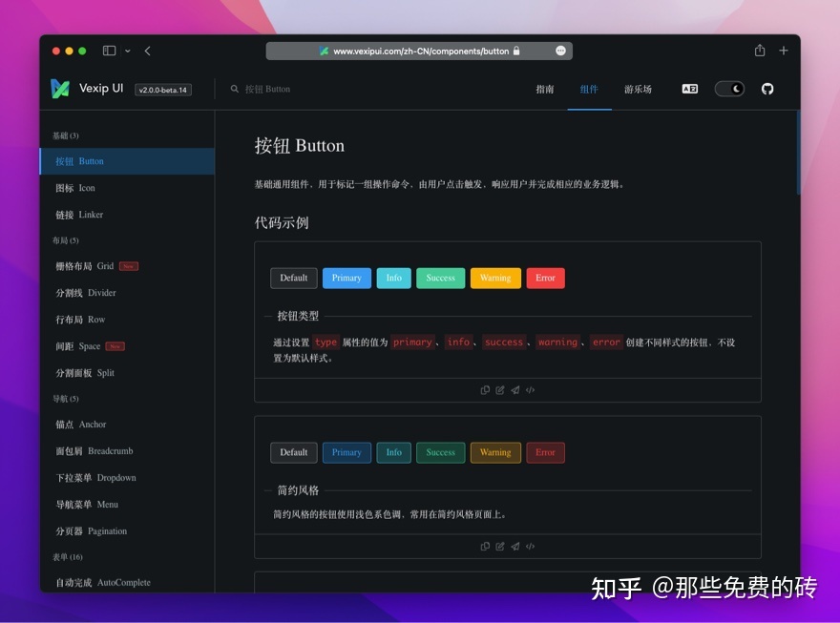
Task: Click the 代码示例 section heading
Action: (x=282, y=222)
